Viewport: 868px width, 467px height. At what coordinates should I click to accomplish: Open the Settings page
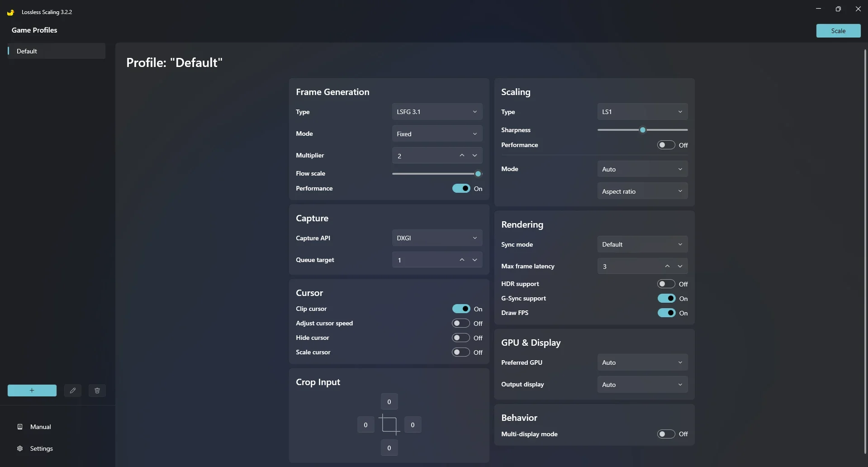coord(35,448)
